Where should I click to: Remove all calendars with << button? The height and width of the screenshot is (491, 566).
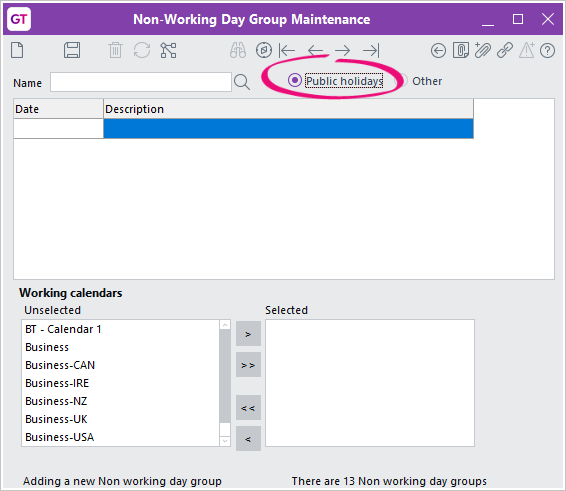(x=248, y=408)
